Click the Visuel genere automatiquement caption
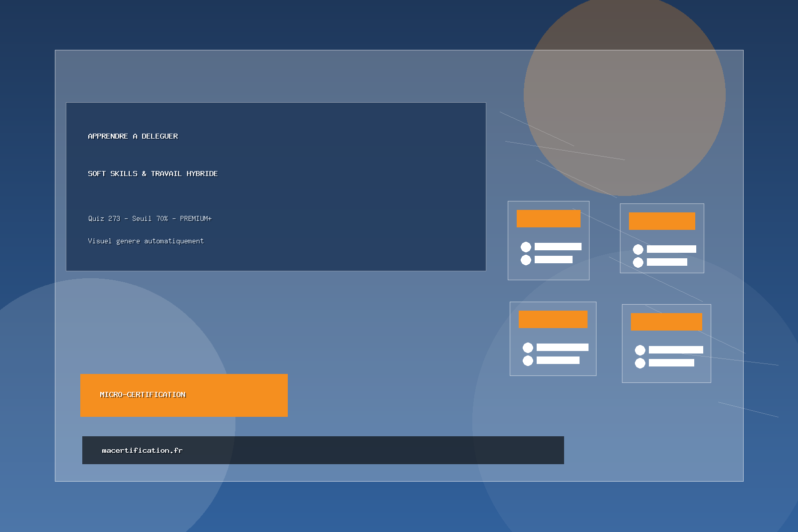This screenshot has height=532, width=798. point(146,241)
